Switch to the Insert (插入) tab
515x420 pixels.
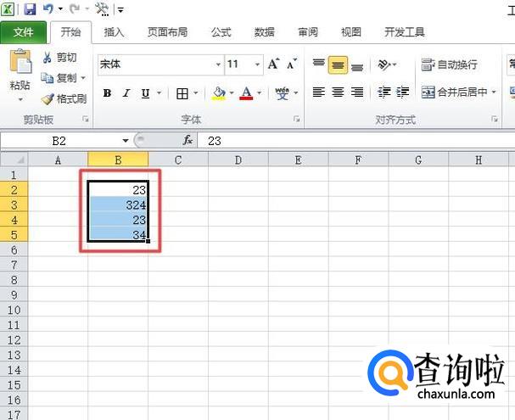(x=114, y=32)
